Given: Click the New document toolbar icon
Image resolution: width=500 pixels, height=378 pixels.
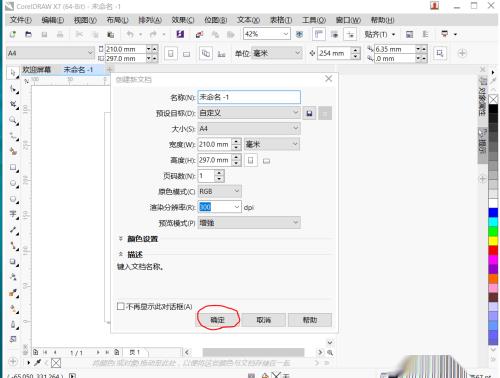Looking at the screenshot, I should click(13, 34).
